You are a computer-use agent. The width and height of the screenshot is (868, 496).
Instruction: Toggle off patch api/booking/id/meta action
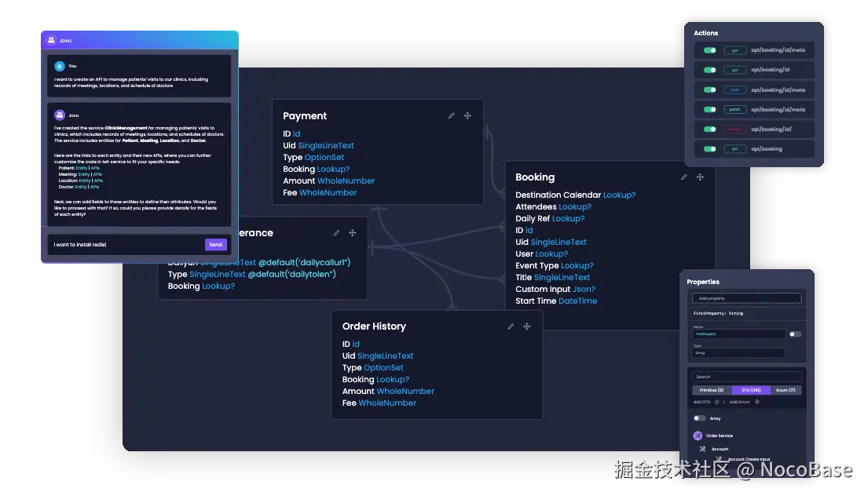[709, 110]
